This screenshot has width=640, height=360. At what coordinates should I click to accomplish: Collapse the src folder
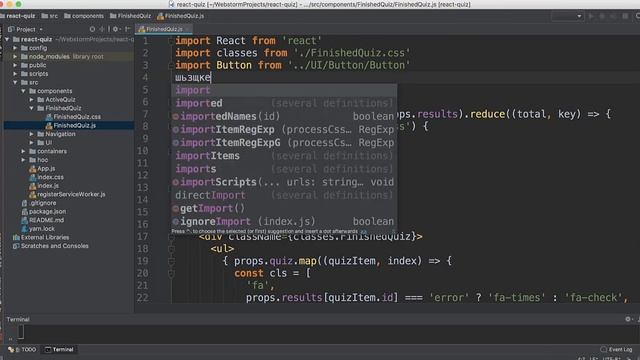coord(15,82)
